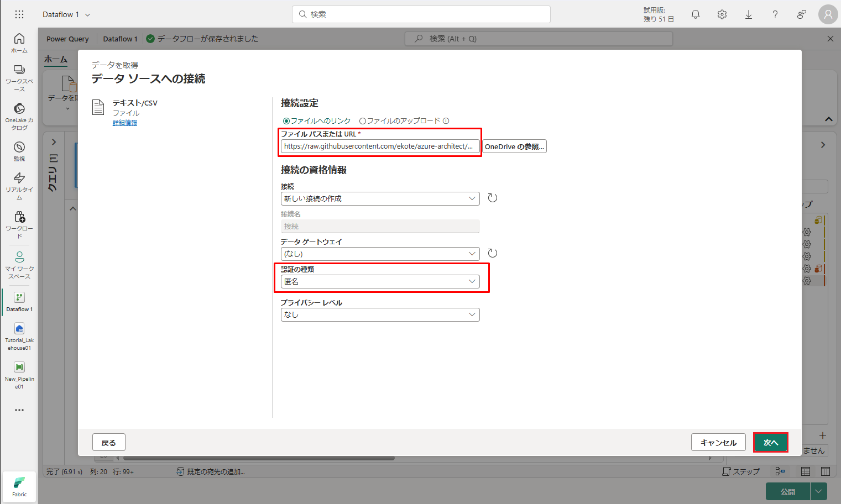This screenshot has width=841, height=504.
Task: Open Workloads in left sidebar
Action: [19, 224]
